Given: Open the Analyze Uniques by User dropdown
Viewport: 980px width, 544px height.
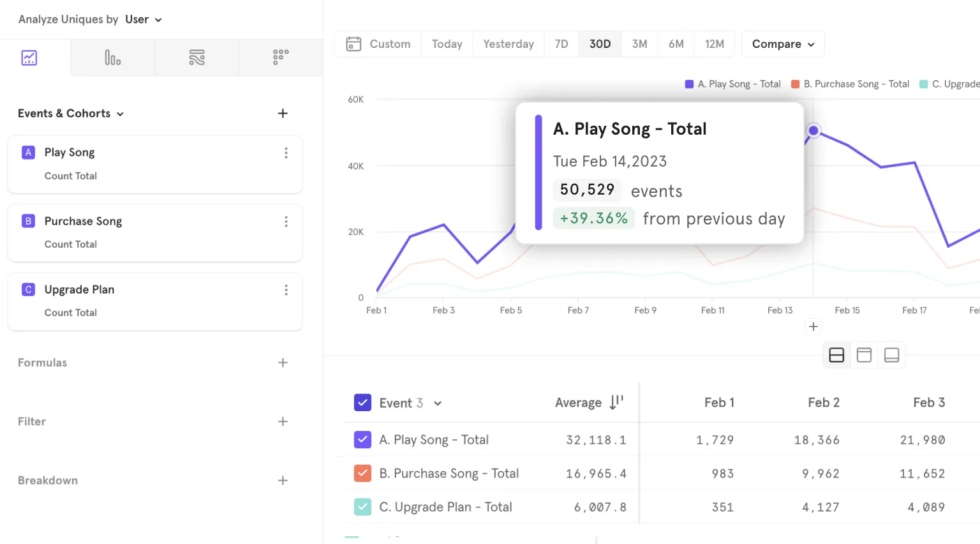Looking at the screenshot, I should click(144, 20).
